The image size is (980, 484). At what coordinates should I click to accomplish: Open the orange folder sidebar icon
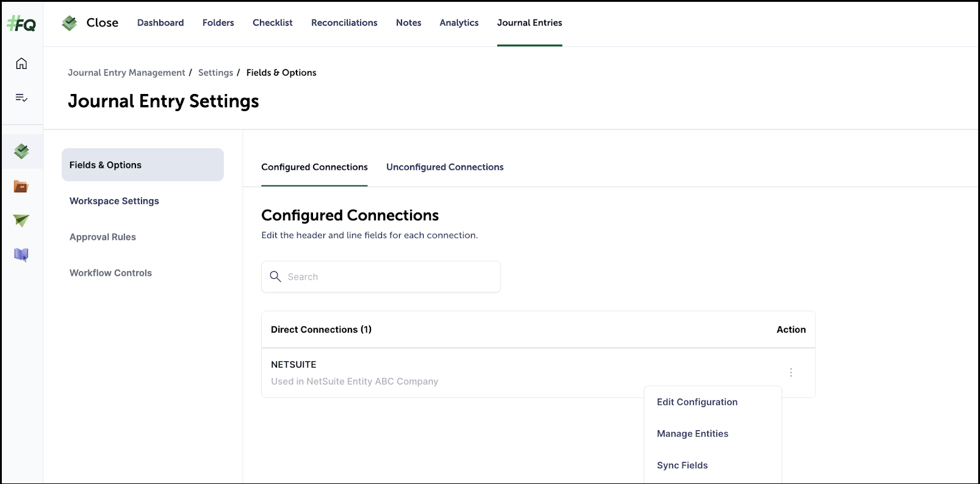(x=21, y=186)
